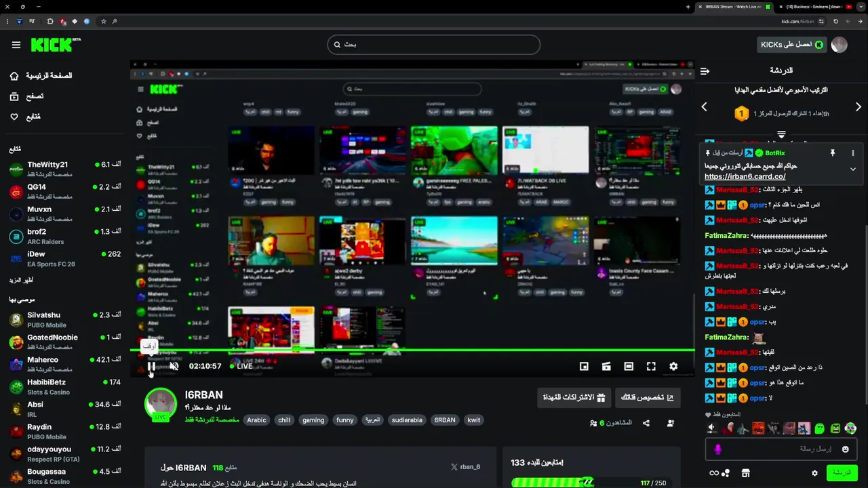Select the Arabic tag
Viewport: 868px width, 488px height.
[256, 420]
